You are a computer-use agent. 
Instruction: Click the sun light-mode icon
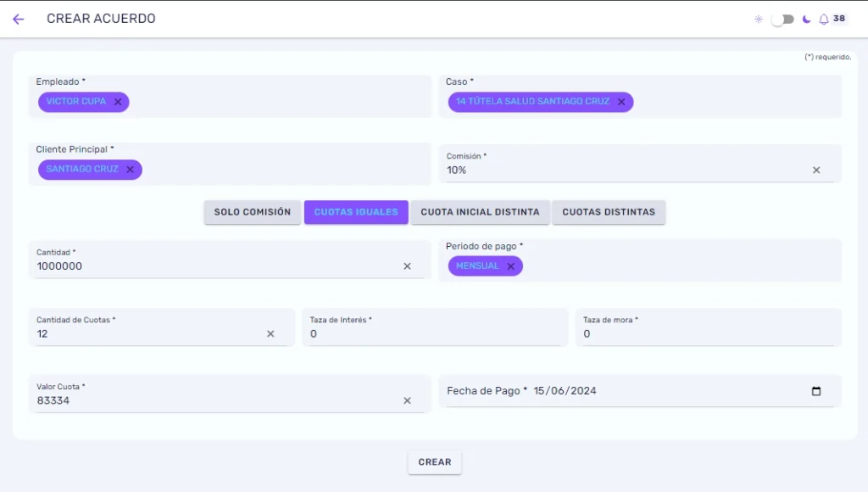point(759,20)
